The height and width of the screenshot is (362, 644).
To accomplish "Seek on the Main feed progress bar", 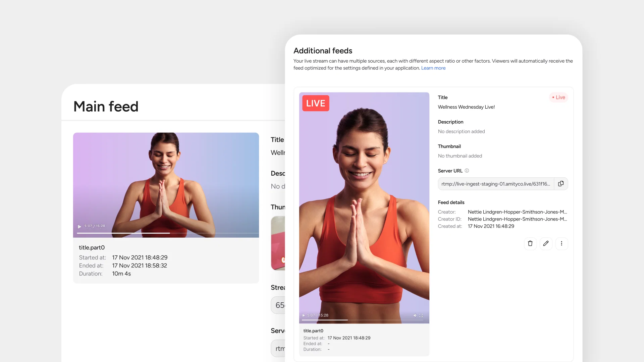I will [x=168, y=233].
